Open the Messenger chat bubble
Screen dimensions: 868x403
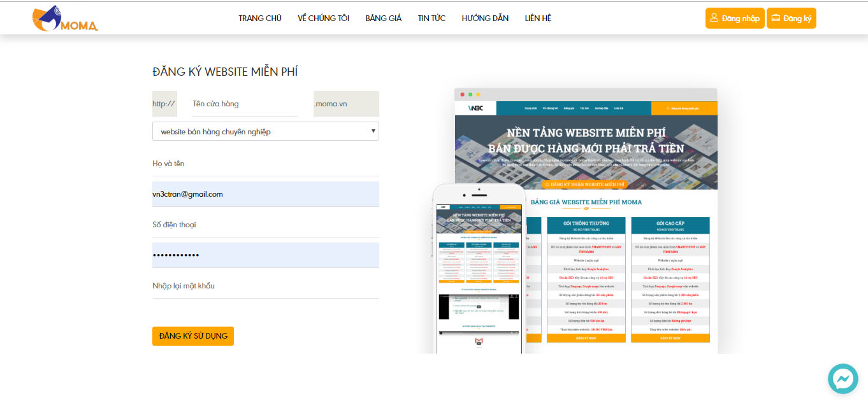[843, 378]
